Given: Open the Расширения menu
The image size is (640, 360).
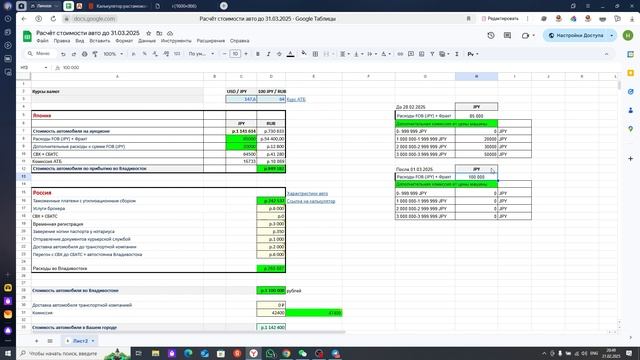Looking at the screenshot, I should [x=211, y=41].
